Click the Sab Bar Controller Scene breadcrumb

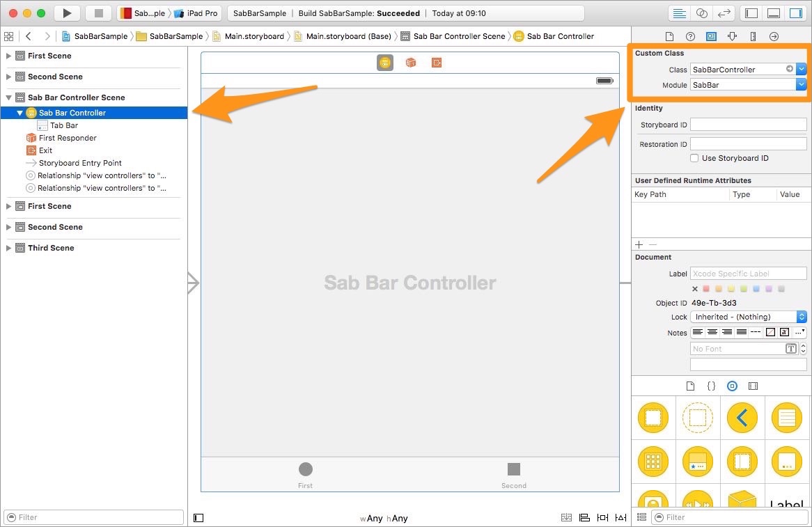pyautogui.click(x=453, y=36)
